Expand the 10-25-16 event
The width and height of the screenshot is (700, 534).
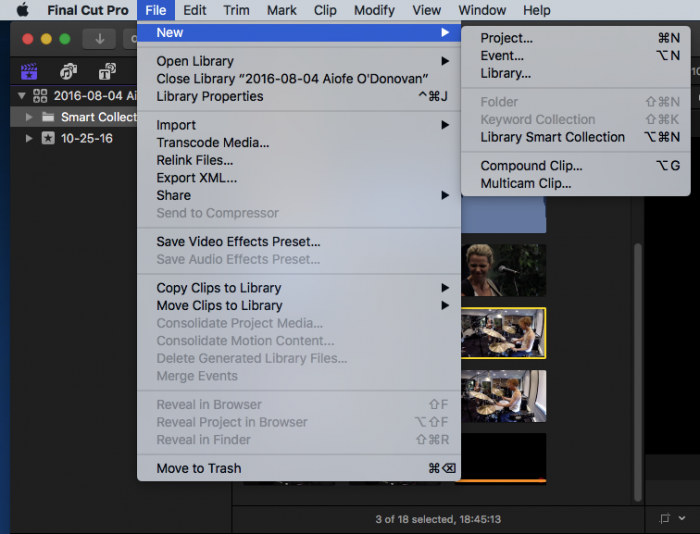(x=29, y=138)
